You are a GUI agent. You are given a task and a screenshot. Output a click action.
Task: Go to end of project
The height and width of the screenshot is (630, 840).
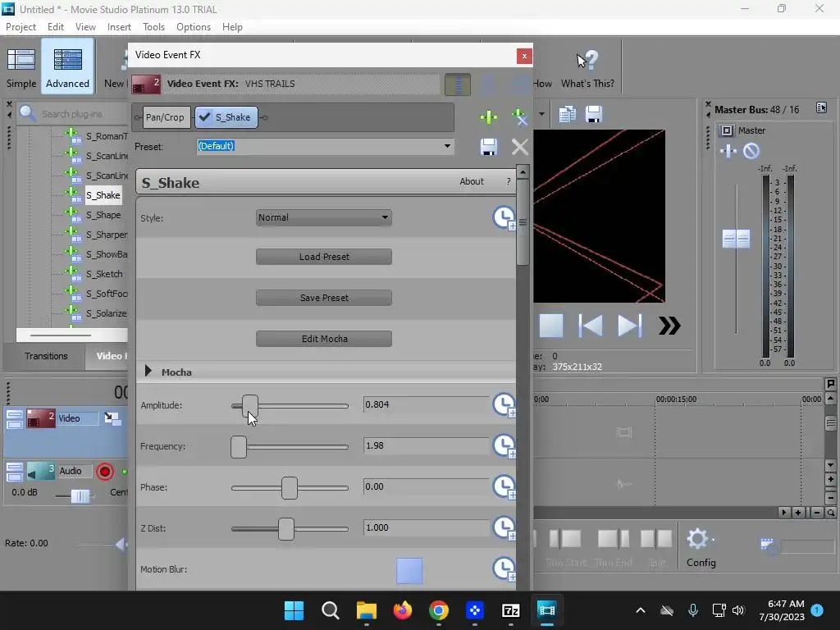[x=629, y=325]
